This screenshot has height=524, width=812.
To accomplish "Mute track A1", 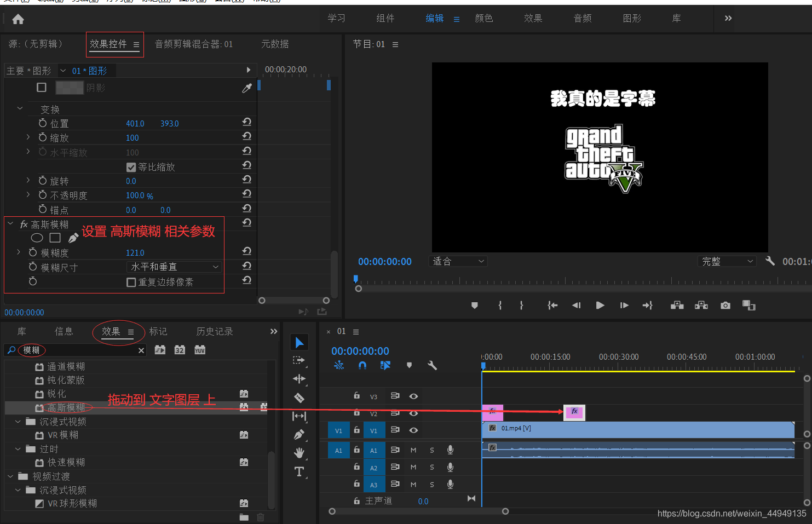I will tap(413, 450).
